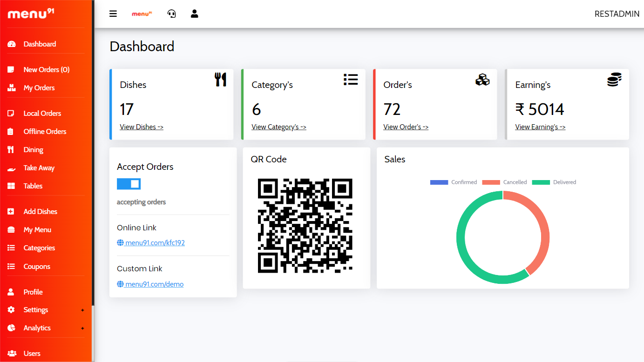
Task: Click the Take Away hand icon in sidebar
Action: (x=12, y=168)
